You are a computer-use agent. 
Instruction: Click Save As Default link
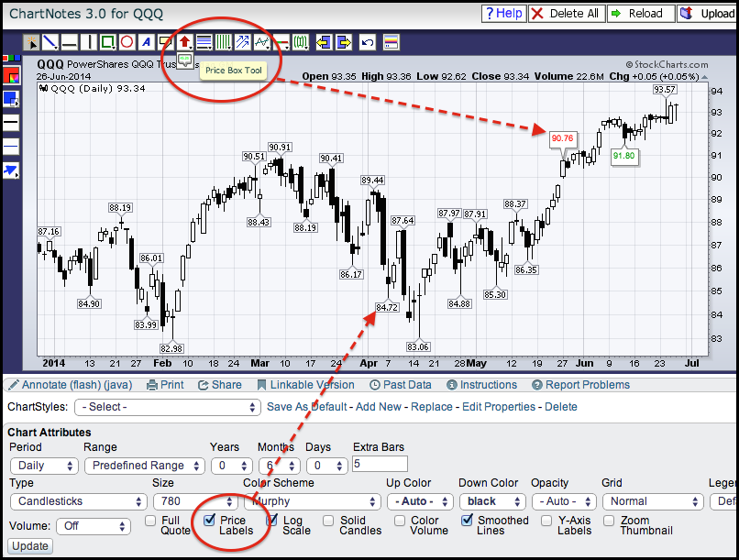[x=307, y=406]
